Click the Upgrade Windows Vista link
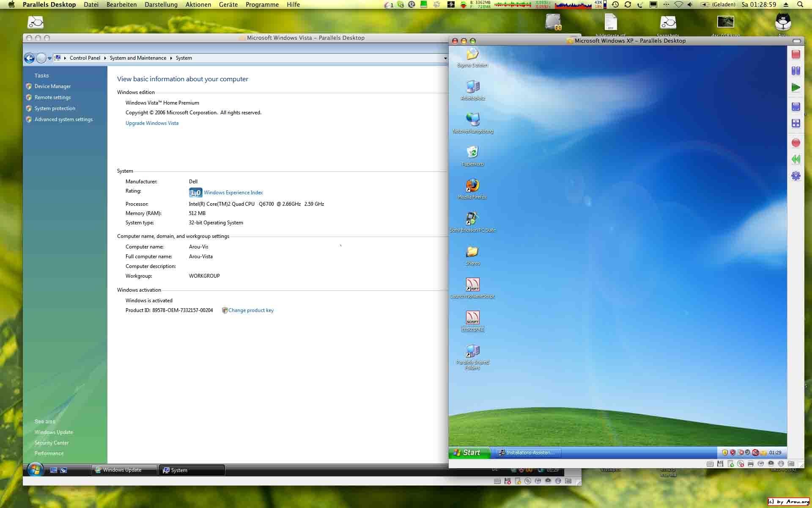The height and width of the screenshot is (508, 812). tap(152, 123)
